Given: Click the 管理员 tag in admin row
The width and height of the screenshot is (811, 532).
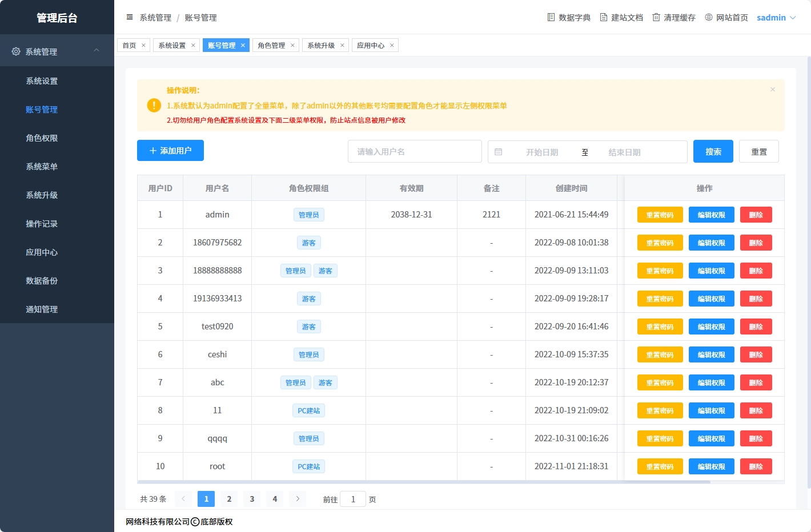Looking at the screenshot, I should coord(309,215).
